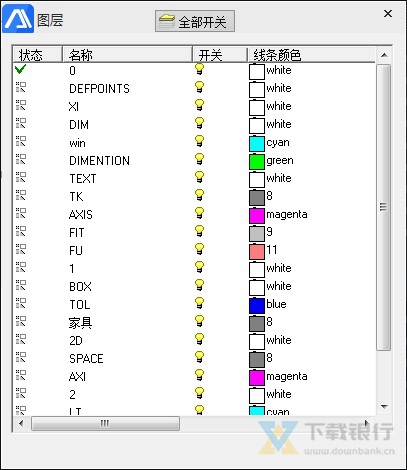Click the status icon of FIT layer
This screenshot has width=407, height=470.
pos(21,232)
